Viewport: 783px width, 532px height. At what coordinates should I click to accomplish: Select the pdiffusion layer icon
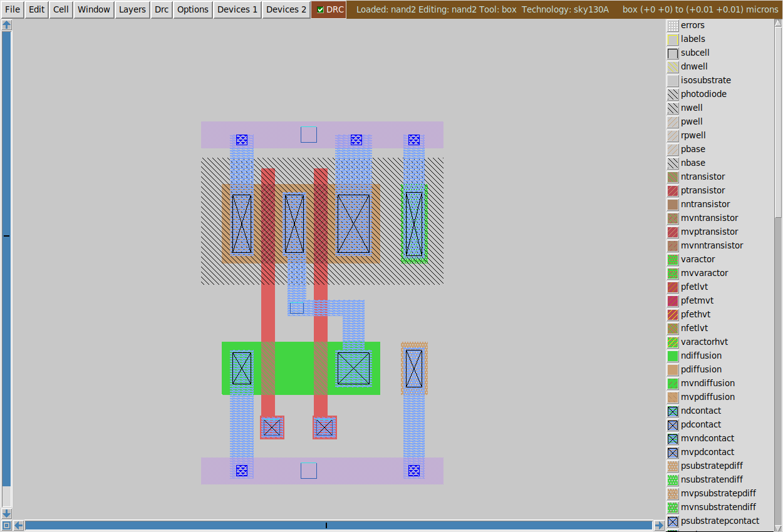pyautogui.click(x=673, y=370)
